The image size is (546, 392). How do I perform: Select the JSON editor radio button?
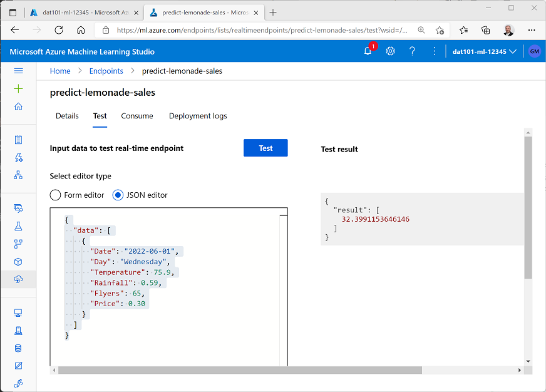coord(118,195)
